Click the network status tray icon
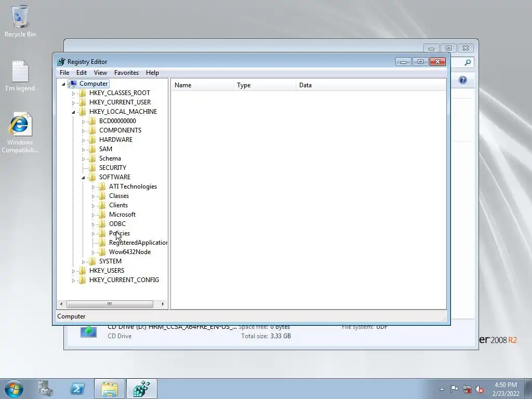 (x=467, y=389)
